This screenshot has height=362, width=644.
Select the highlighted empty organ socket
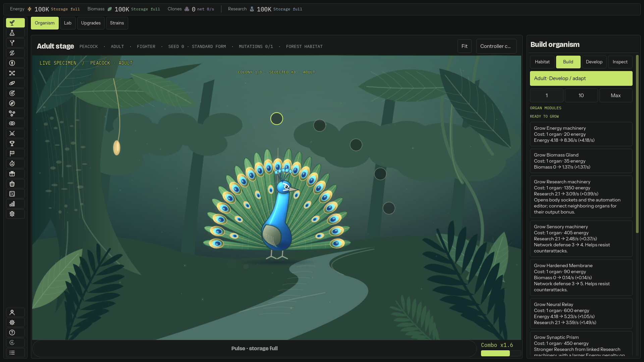pos(277,119)
